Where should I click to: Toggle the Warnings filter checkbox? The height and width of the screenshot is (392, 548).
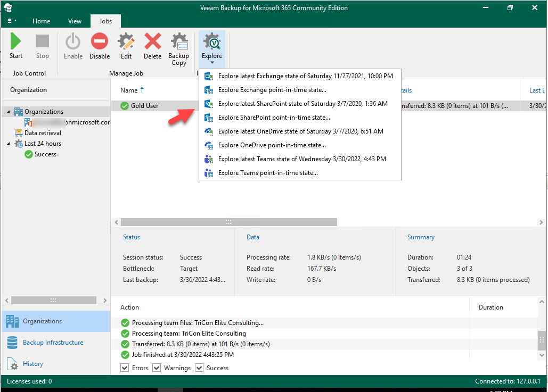[x=157, y=368]
